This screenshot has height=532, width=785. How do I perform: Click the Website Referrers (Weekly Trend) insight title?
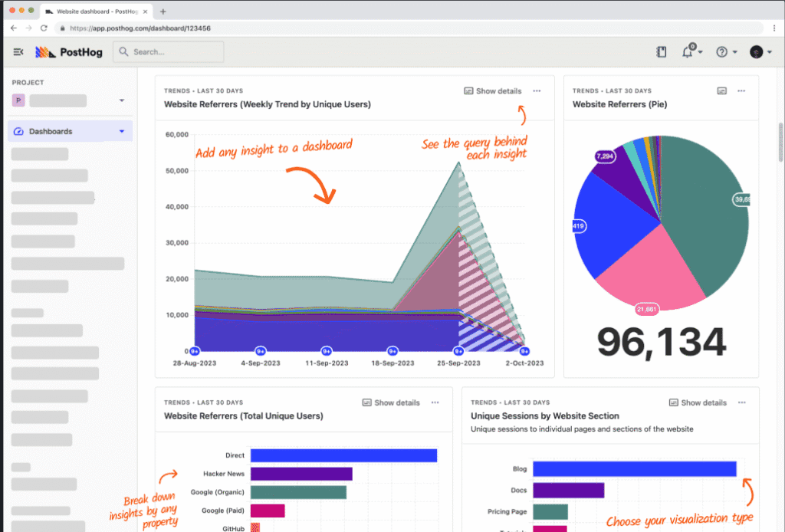click(267, 104)
